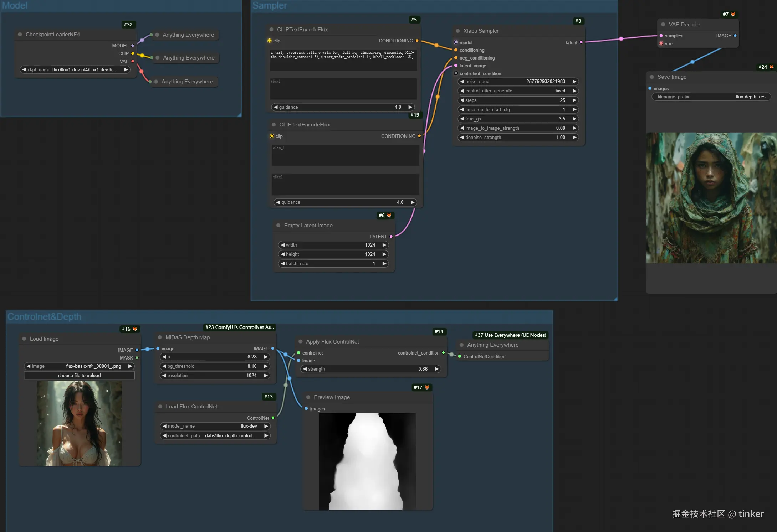The image size is (777, 532).
Task: Toggle collapse dot on Save Image node
Action: (652, 77)
